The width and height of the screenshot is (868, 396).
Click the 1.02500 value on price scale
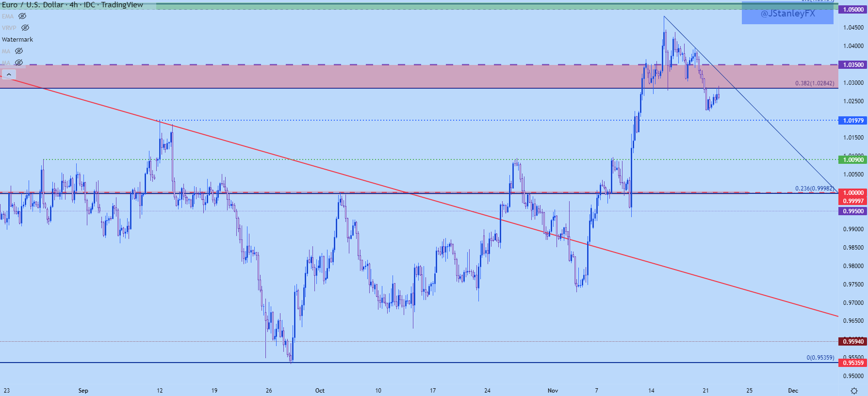(x=853, y=101)
